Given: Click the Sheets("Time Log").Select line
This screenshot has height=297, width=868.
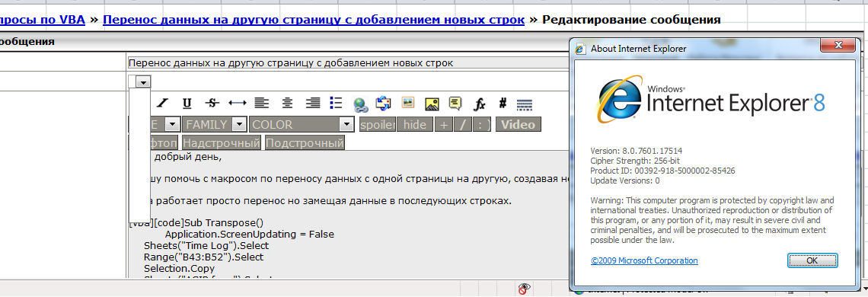Looking at the screenshot, I should 206,245.
